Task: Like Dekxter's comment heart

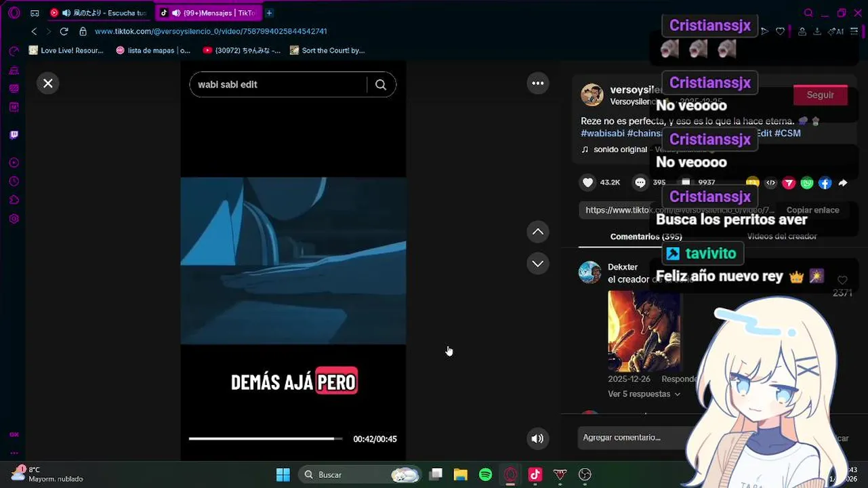Action: point(842,280)
